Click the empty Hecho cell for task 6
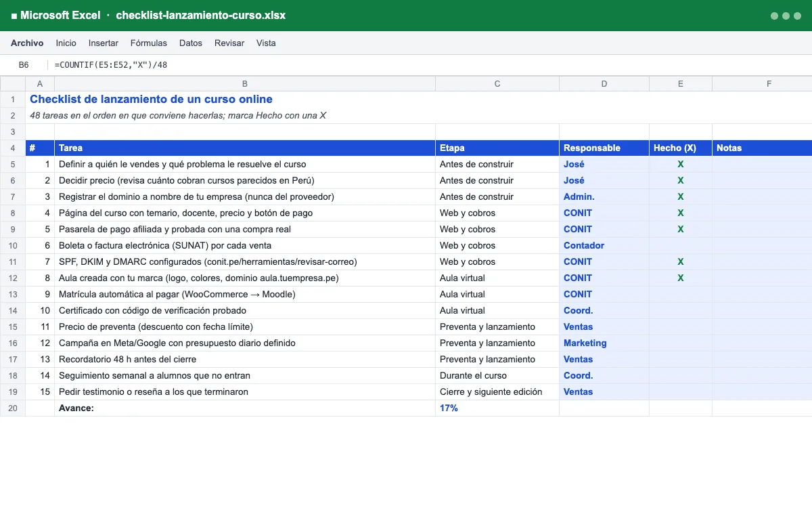The image size is (812, 508). 681,245
